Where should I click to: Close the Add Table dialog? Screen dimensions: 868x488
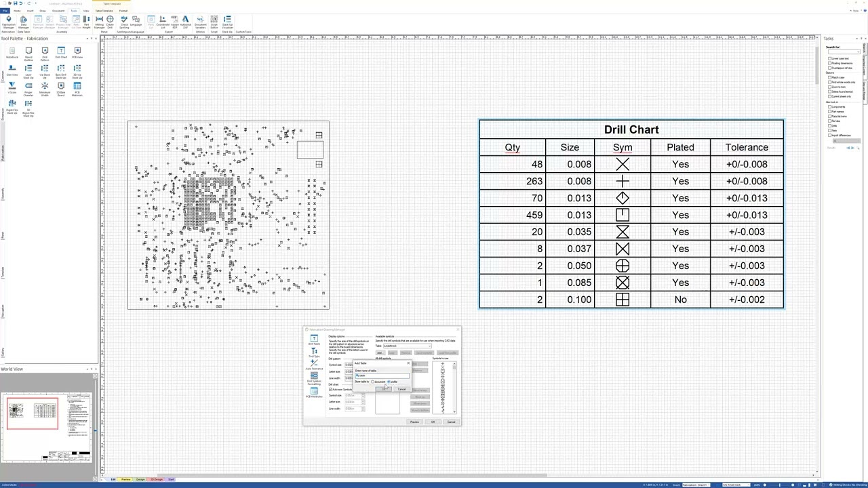tap(408, 363)
